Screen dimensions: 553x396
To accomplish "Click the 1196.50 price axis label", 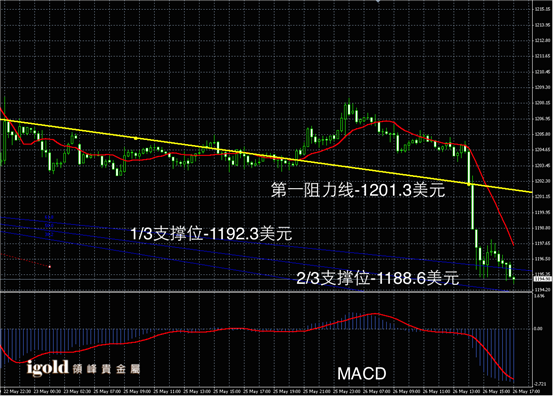I will pyautogui.click(x=543, y=259).
